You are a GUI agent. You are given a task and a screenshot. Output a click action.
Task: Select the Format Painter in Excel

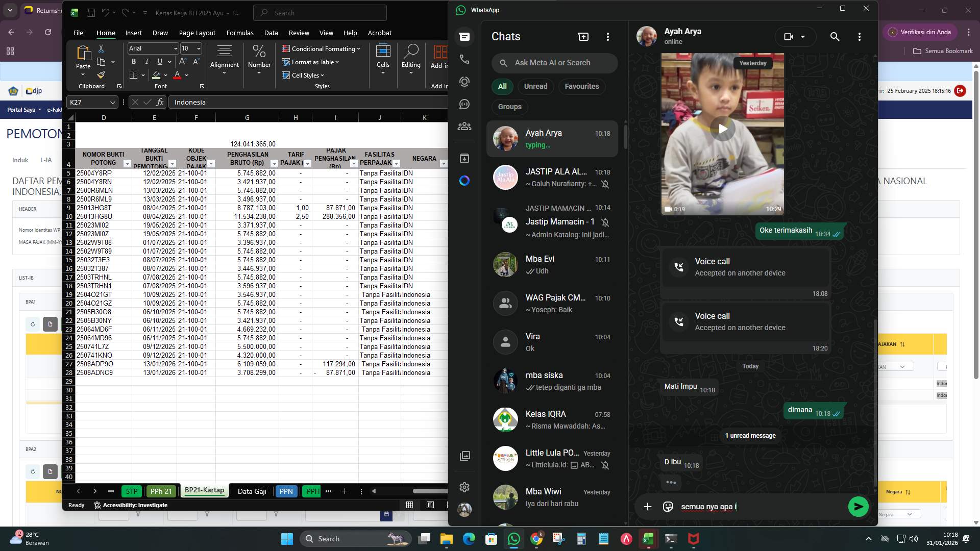101,74
